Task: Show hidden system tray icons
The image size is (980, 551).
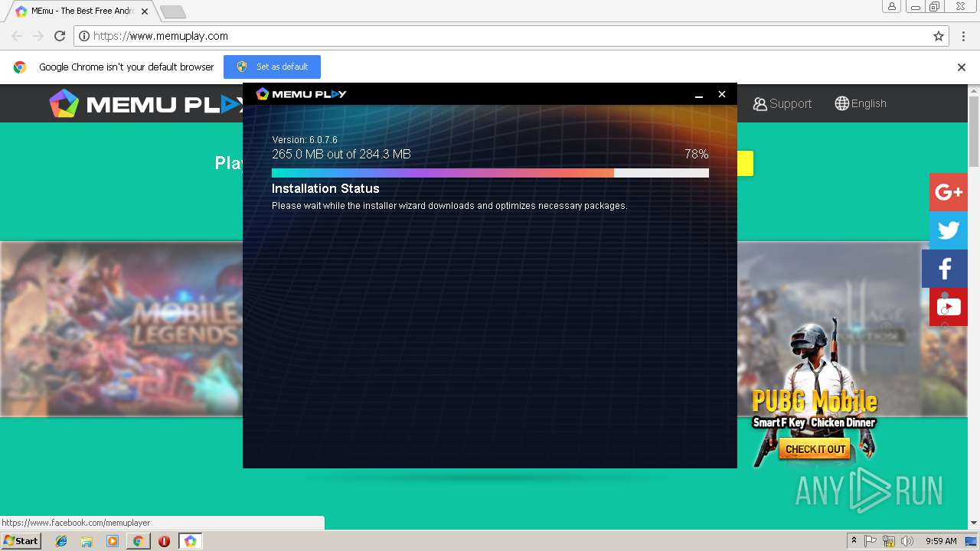Action: coord(854,540)
